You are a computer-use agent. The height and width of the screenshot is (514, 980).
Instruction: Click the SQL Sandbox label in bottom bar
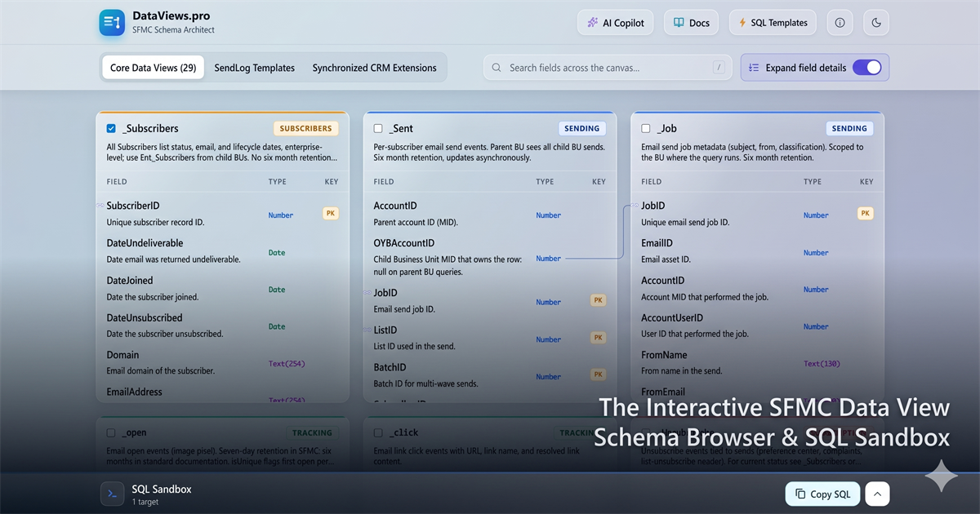click(162, 489)
